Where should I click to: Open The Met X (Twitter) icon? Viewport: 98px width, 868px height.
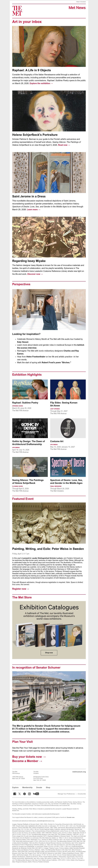coord(20,794)
